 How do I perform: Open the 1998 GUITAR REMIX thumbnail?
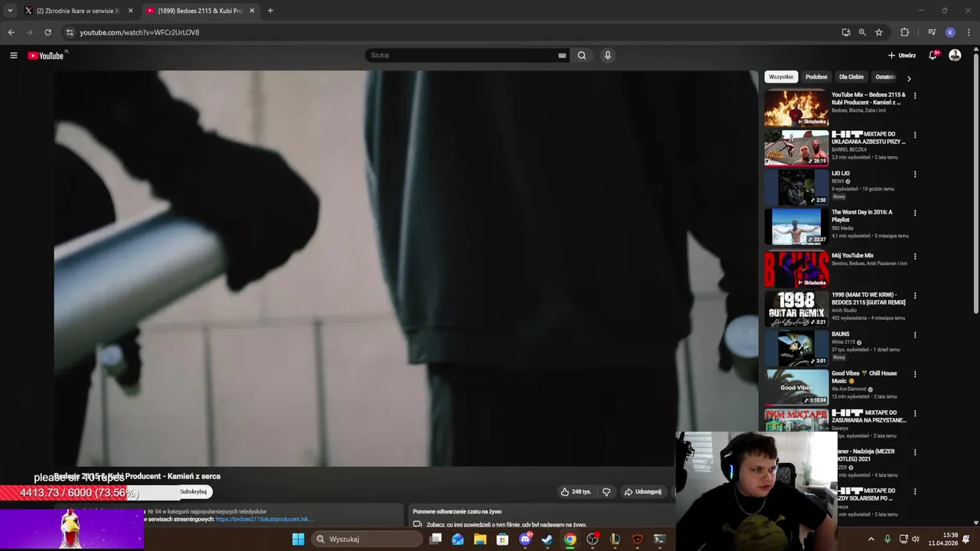(796, 308)
